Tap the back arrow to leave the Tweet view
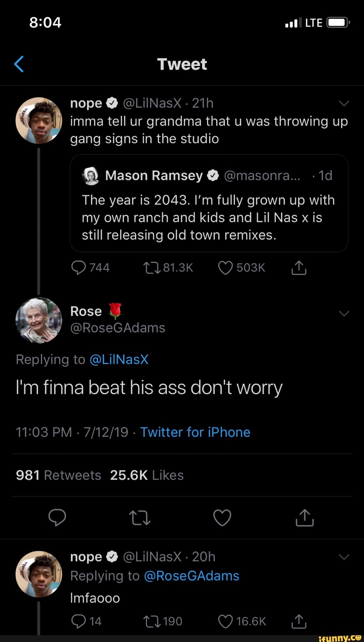This screenshot has width=364, height=642. click(19, 64)
